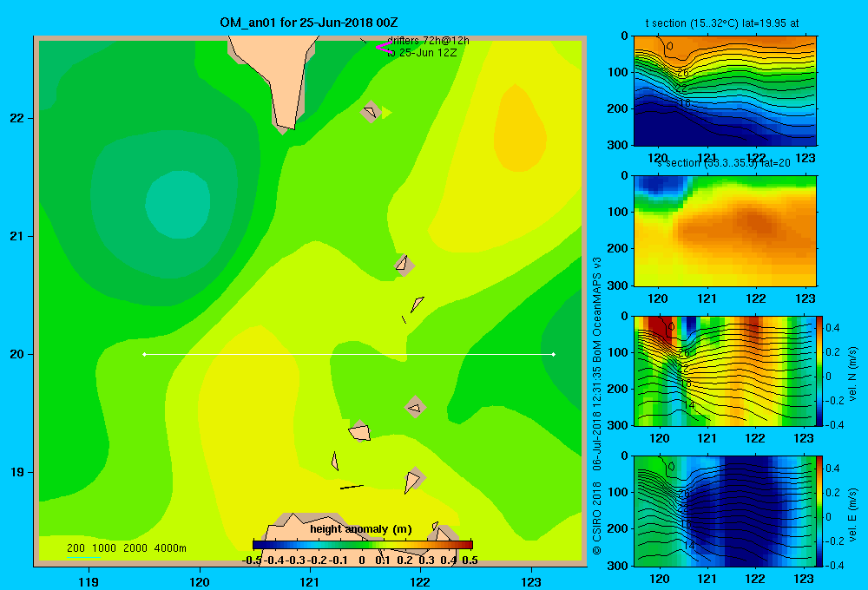868x590 pixels.
Task: Click the "-0.5" label under the height anomaly colorbar
Action: [252, 560]
